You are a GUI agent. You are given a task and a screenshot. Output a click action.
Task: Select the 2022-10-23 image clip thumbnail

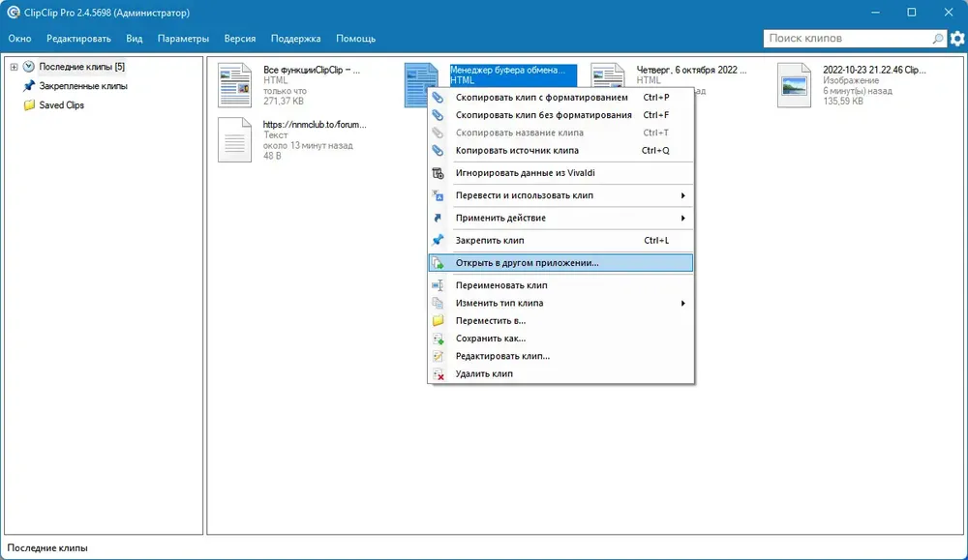(794, 86)
